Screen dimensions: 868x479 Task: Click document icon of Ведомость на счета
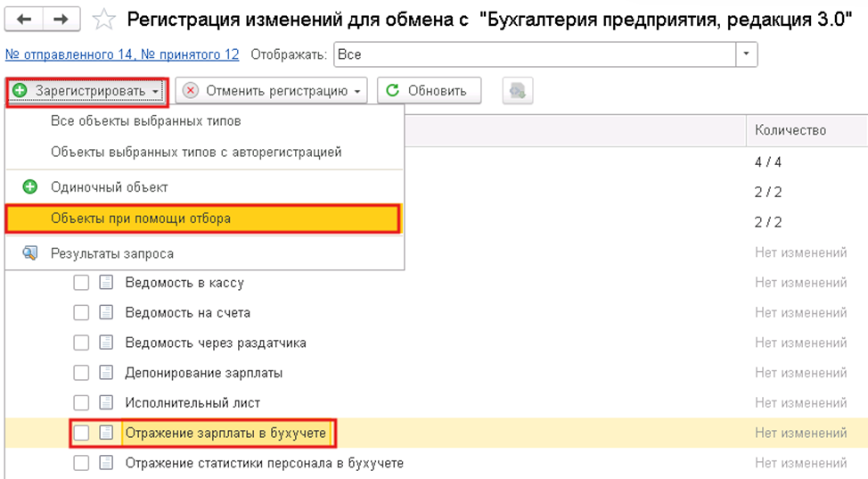click(106, 313)
